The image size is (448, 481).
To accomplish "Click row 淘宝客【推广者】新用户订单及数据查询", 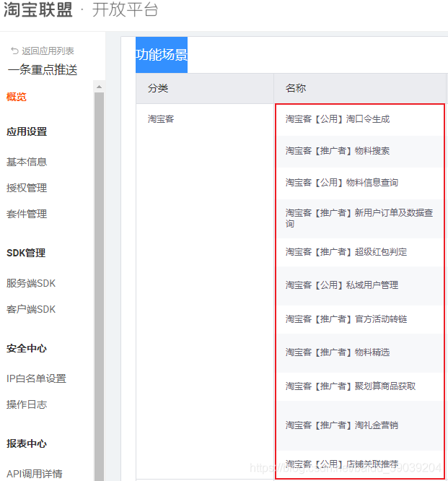I will 360,218.
